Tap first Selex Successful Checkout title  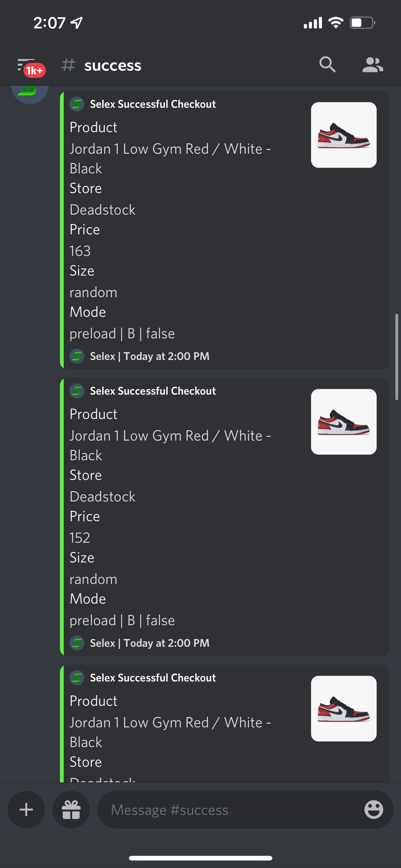point(153,104)
